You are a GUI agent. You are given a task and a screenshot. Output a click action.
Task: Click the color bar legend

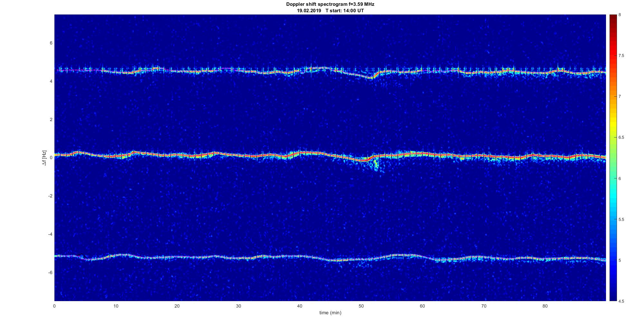click(x=613, y=158)
